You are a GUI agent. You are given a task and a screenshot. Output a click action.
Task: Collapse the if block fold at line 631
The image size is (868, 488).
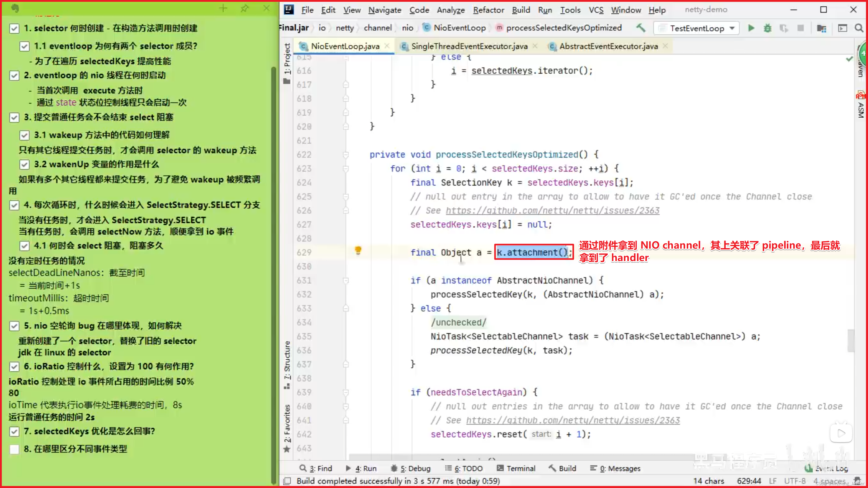pos(346,281)
